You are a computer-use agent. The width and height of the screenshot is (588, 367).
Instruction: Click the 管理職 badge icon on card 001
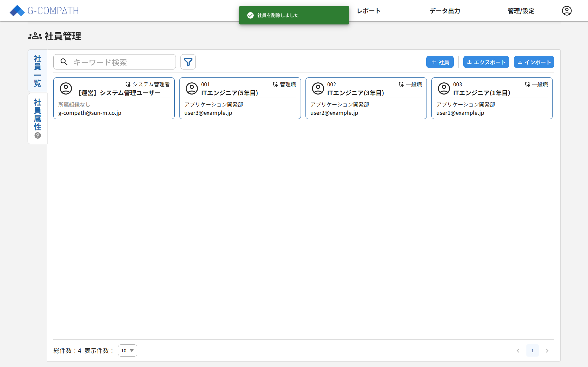click(275, 84)
